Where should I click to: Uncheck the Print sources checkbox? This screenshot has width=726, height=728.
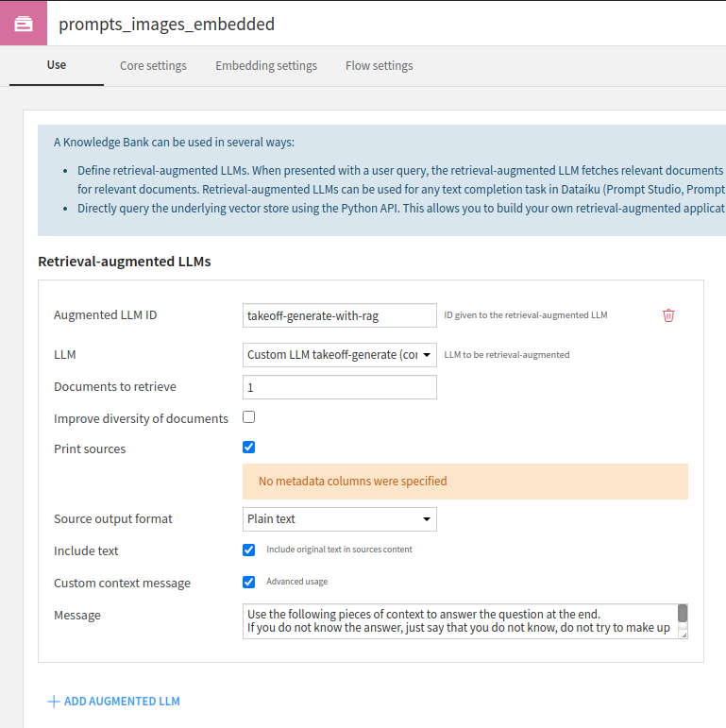(x=249, y=448)
